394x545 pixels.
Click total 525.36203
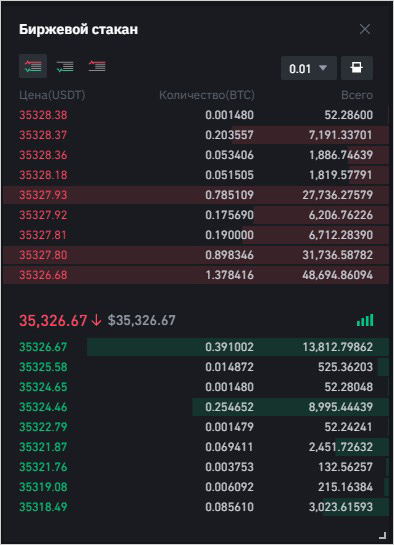(345, 367)
